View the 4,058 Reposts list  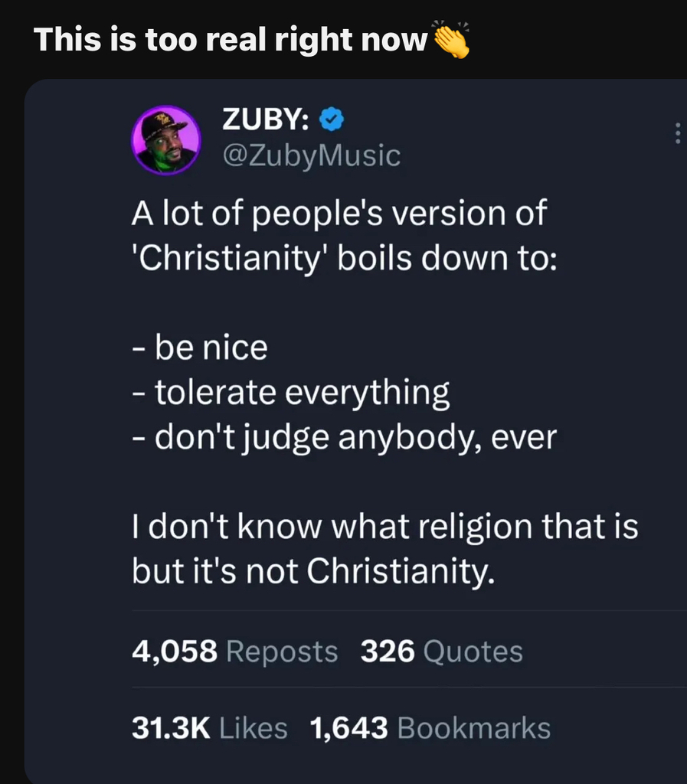point(234,652)
